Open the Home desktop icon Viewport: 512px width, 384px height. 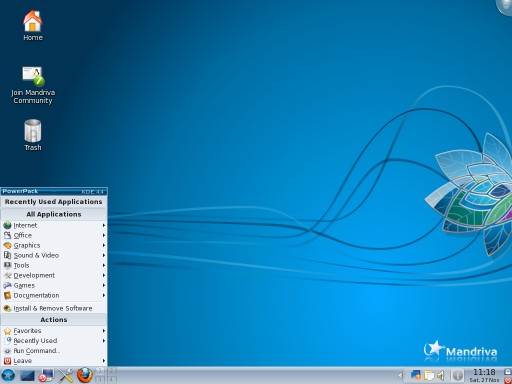click(33, 25)
